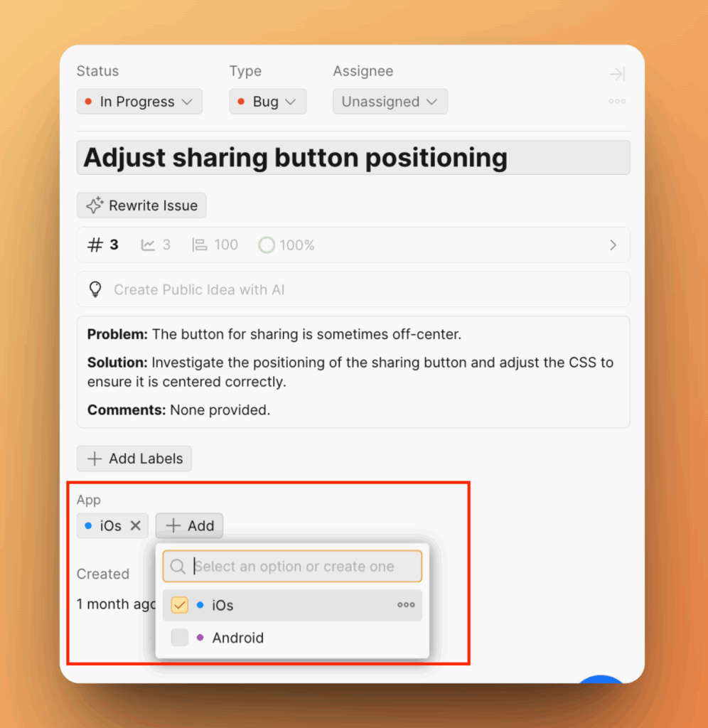Open the In Progress status dropdown

tap(139, 101)
